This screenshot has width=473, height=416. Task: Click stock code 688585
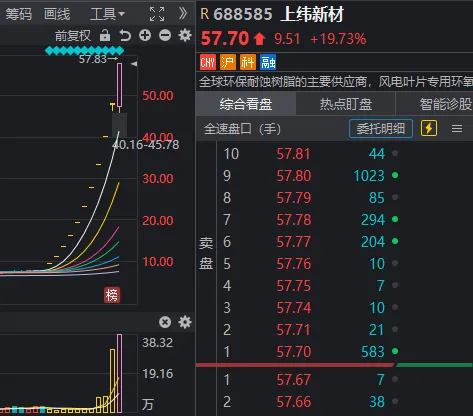pos(243,14)
